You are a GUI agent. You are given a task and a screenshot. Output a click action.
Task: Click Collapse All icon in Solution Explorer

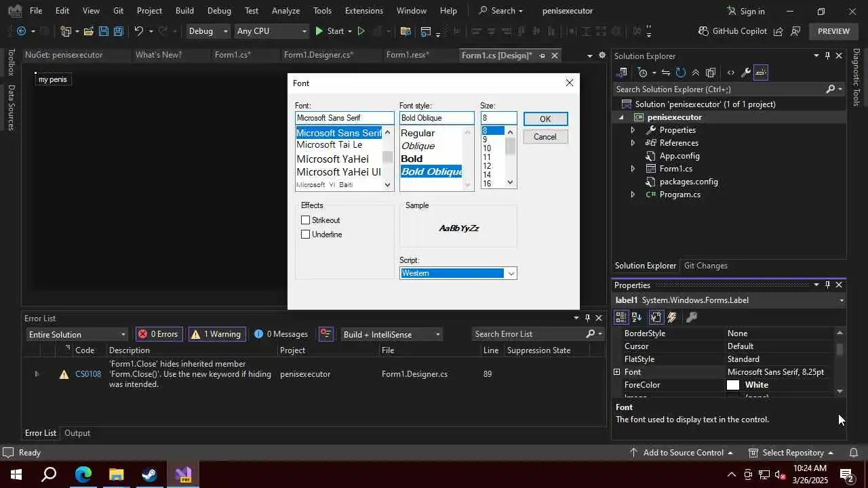[x=695, y=73]
